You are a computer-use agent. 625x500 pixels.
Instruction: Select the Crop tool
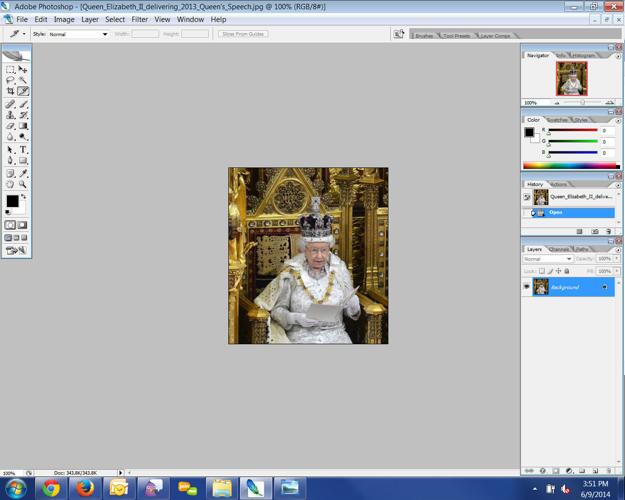(x=11, y=91)
